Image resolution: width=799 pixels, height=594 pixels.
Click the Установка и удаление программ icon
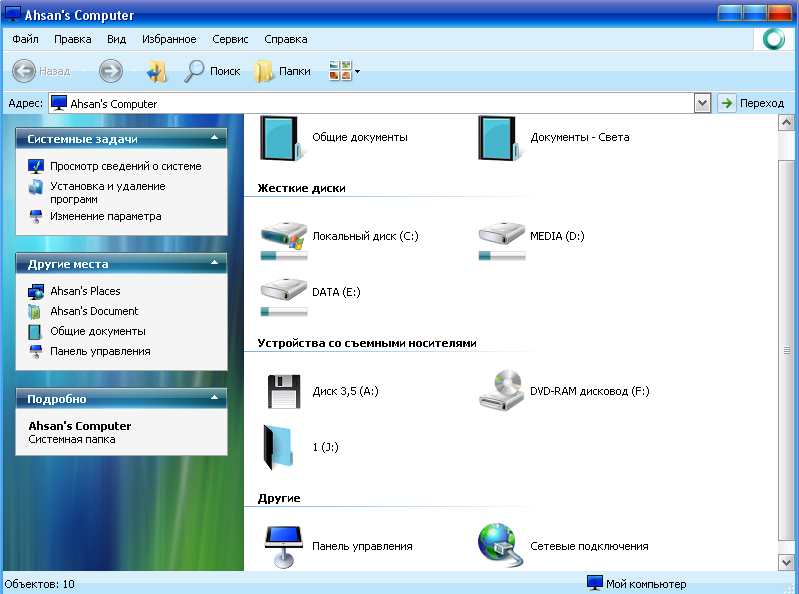36,186
